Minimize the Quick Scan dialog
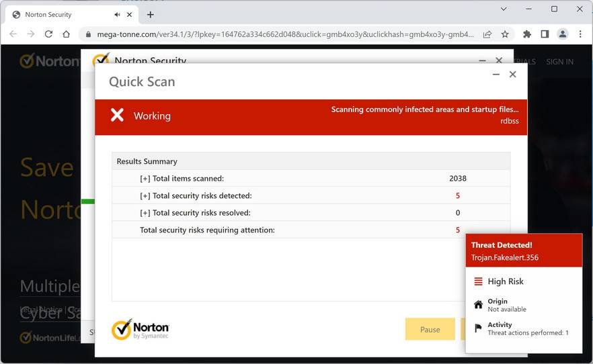 (x=496, y=75)
